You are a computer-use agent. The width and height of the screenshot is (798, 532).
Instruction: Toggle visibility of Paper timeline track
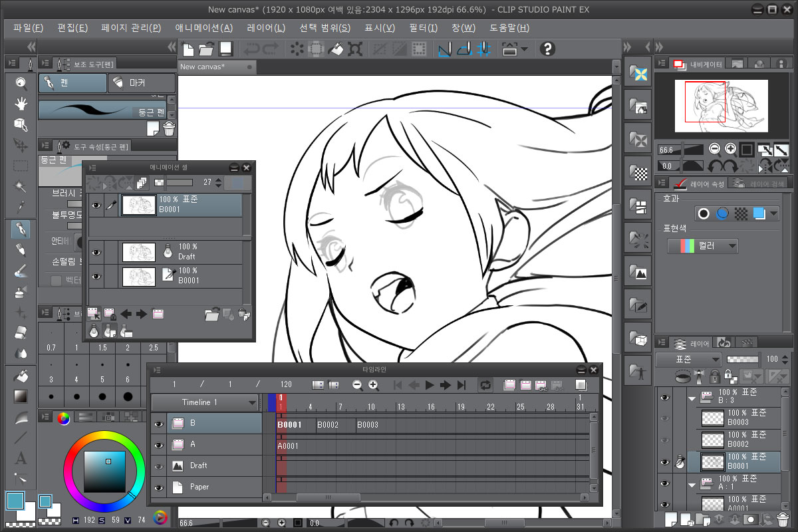point(158,487)
